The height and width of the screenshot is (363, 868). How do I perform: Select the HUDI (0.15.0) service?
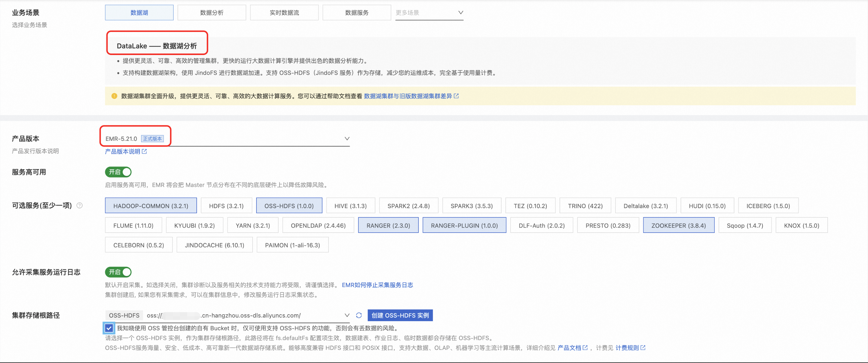(707, 206)
